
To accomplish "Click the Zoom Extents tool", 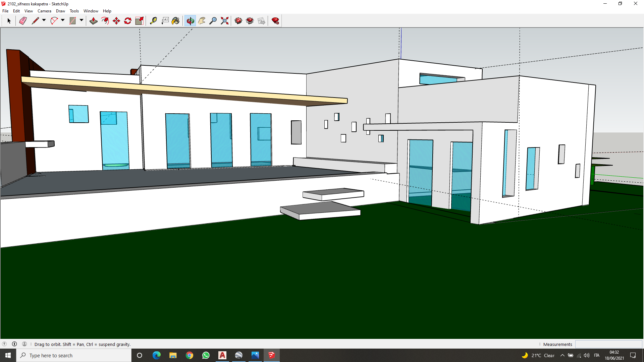I will (225, 21).
